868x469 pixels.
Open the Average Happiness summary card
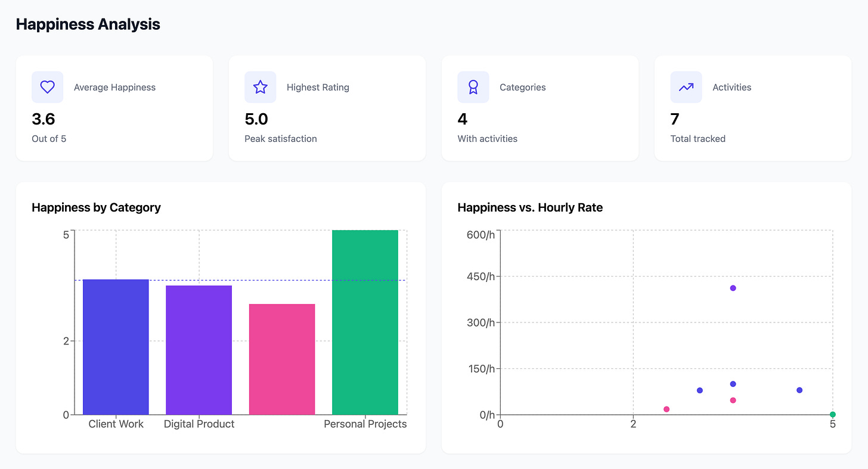click(x=114, y=108)
